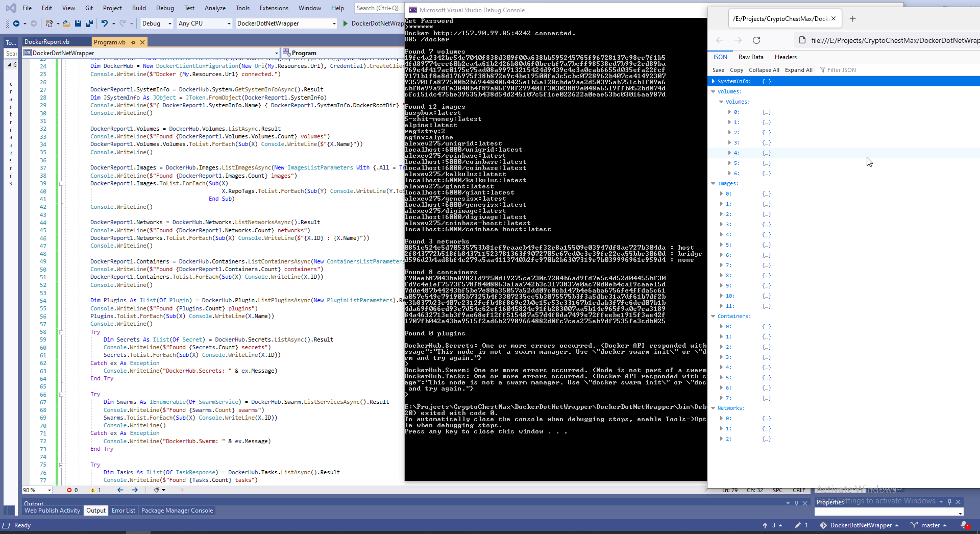Click the Filter JSON input field
Screen dimensions: 980x534
click(x=898, y=70)
